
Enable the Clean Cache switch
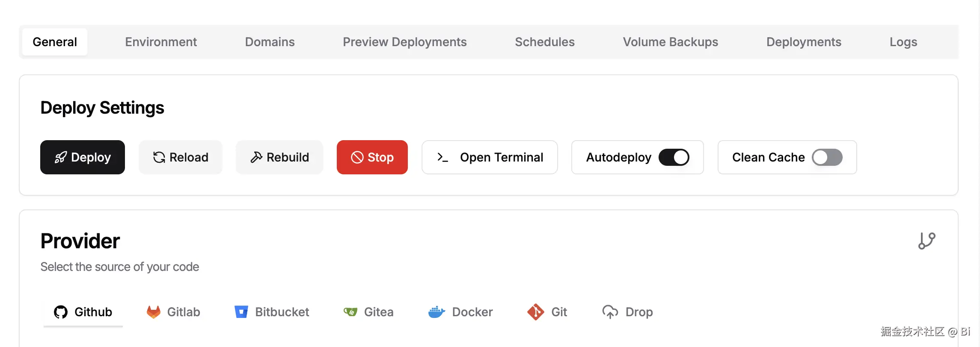pyautogui.click(x=827, y=157)
